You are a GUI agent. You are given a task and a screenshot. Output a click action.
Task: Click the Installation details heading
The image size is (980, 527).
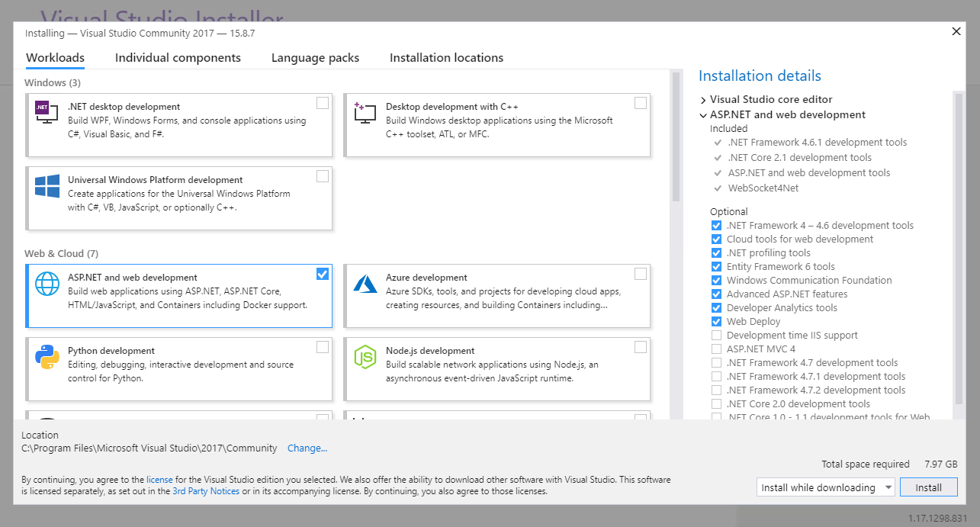(760, 76)
